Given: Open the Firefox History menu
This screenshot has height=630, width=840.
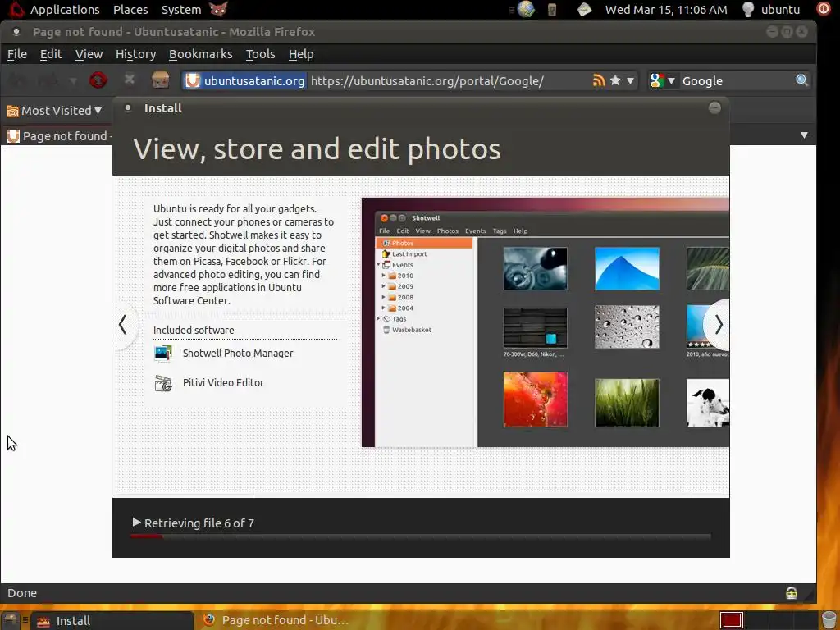Looking at the screenshot, I should coord(135,54).
